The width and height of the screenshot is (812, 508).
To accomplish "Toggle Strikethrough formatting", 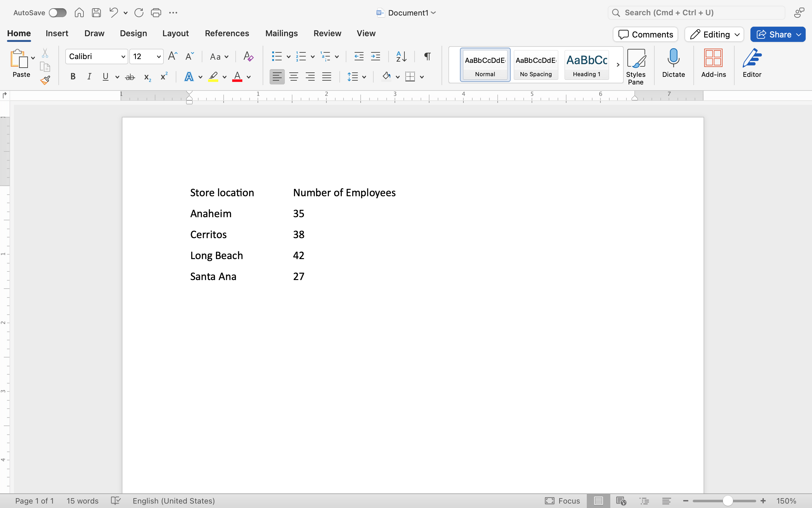I will pyautogui.click(x=130, y=77).
